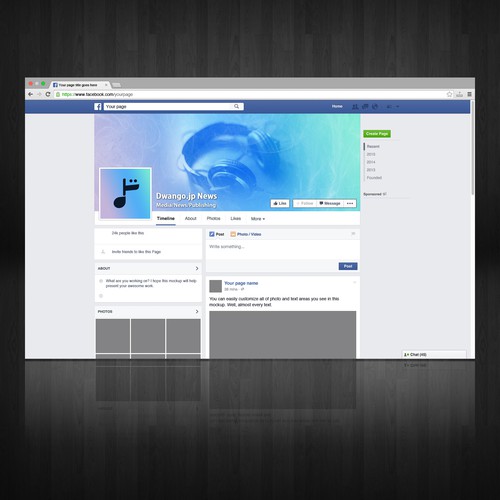
Task: Switch to the Likes tab
Action: [235, 219]
